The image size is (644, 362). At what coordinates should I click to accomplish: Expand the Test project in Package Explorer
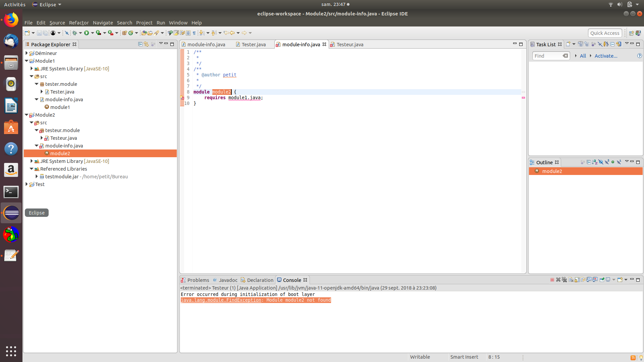26,184
